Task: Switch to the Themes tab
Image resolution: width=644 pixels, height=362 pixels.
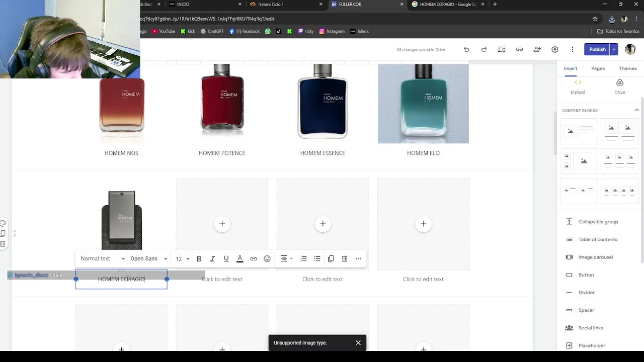Action: [x=627, y=68]
